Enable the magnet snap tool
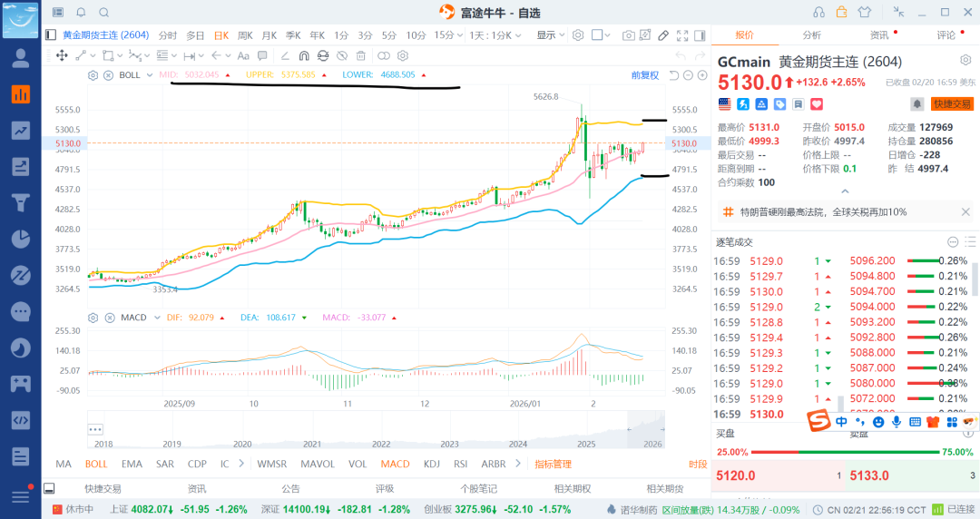 [304, 55]
